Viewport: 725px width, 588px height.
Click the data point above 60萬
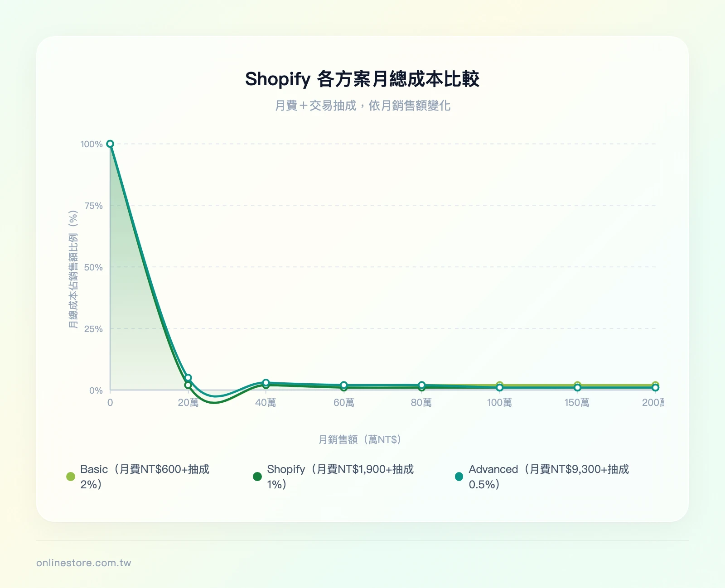[x=344, y=385]
